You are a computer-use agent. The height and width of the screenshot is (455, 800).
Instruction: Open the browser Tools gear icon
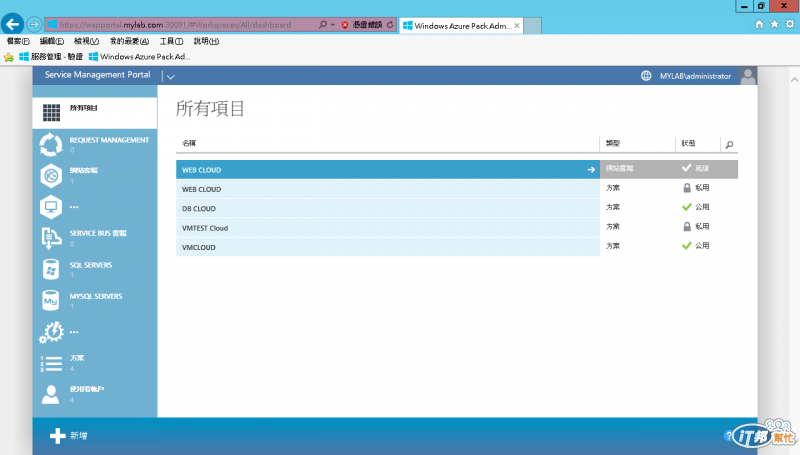tap(790, 24)
